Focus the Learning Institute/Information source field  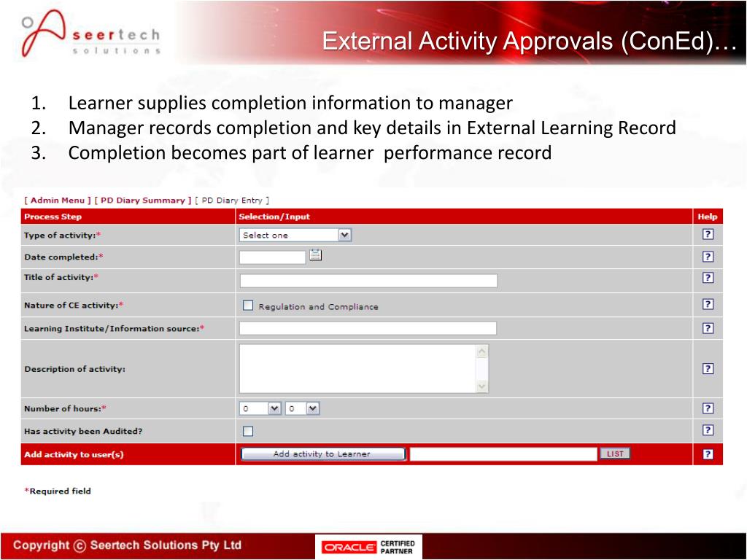click(368, 328)
